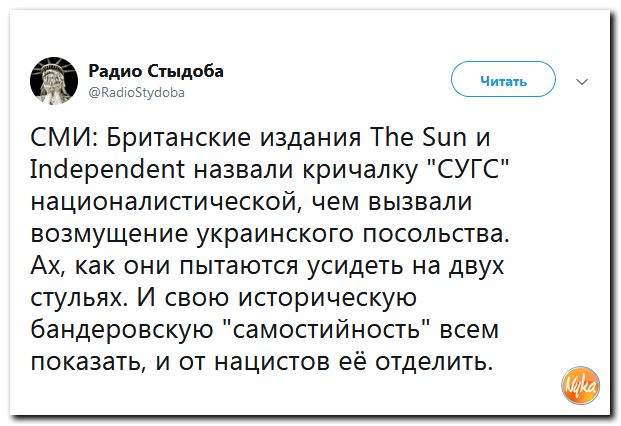Open the Радио Стыдоба profile avatar
The image size is (621, 426).
[x=54, y=81]
